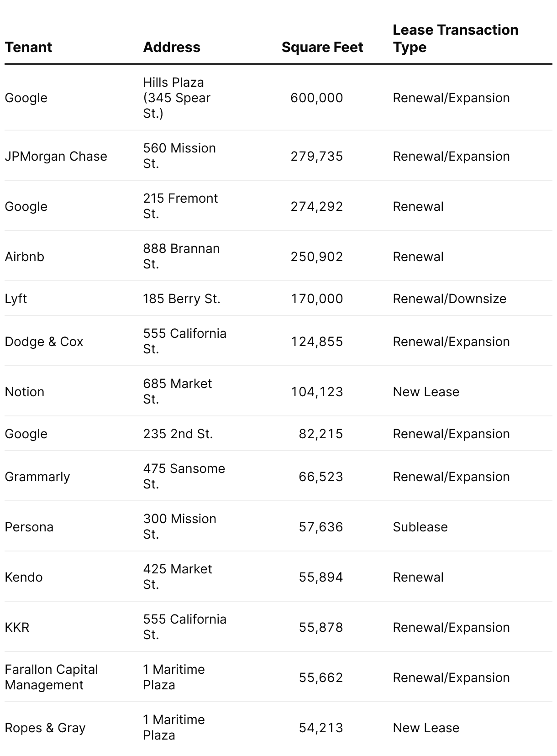Click the Ropes & Gray tenant cell
The width and height of the screenshot is (557, 756).
coord(45,728)
